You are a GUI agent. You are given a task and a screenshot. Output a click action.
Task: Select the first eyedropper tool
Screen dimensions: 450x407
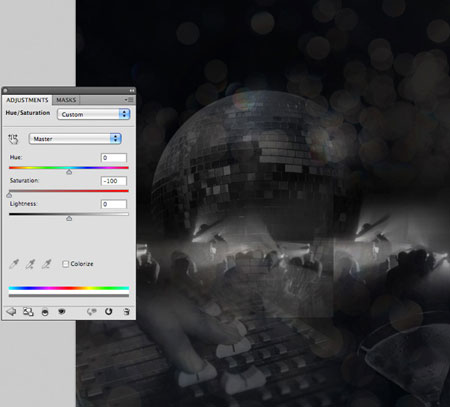[x=14, y=264]
